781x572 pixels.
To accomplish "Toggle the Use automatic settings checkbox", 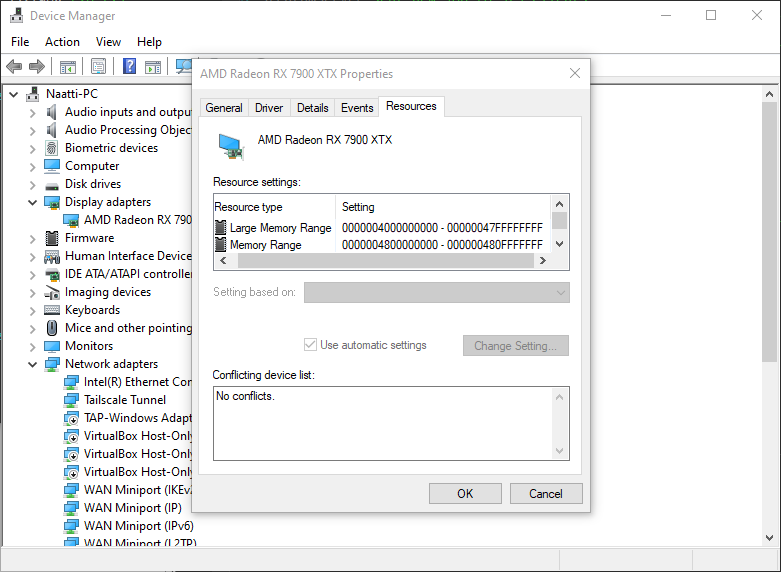I will (310, 345).
